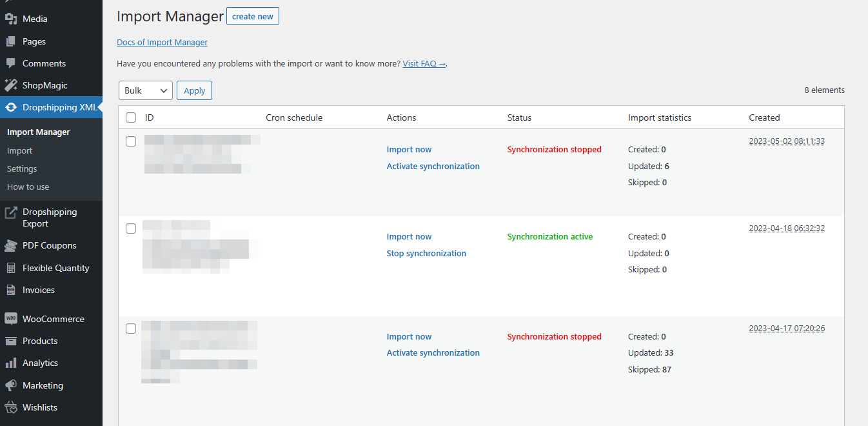Click the ID column header
The width and height of the screenshot is (868, 426).
point(149,117)
